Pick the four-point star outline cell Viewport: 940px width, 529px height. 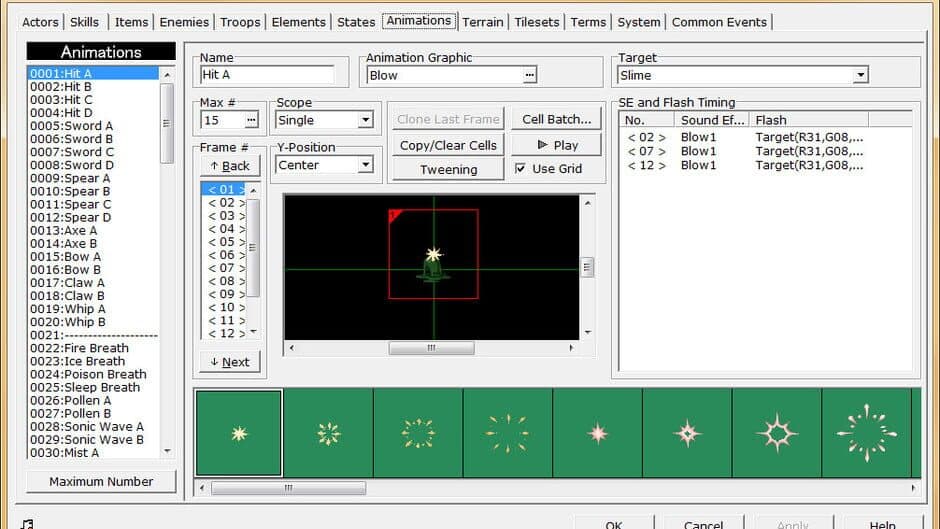pyautogui.click(x=776, y=433)
